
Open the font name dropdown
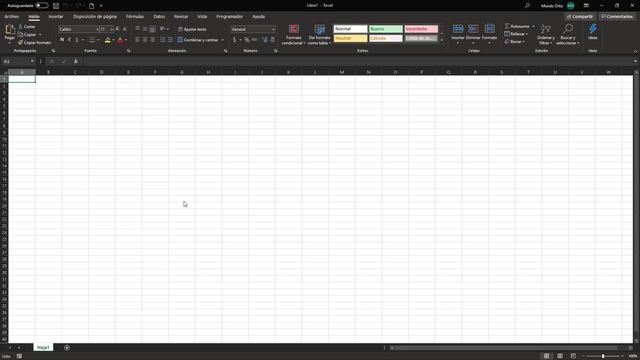tap(97, 29)
